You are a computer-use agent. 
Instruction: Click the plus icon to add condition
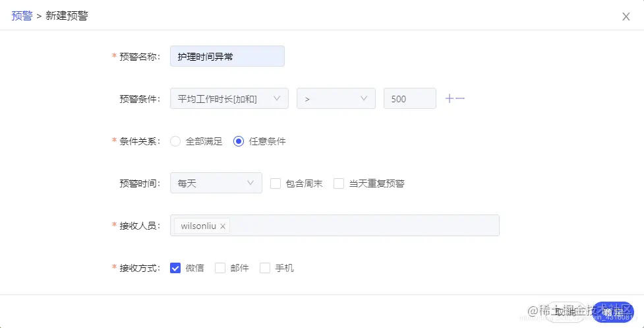coord(450,98)
